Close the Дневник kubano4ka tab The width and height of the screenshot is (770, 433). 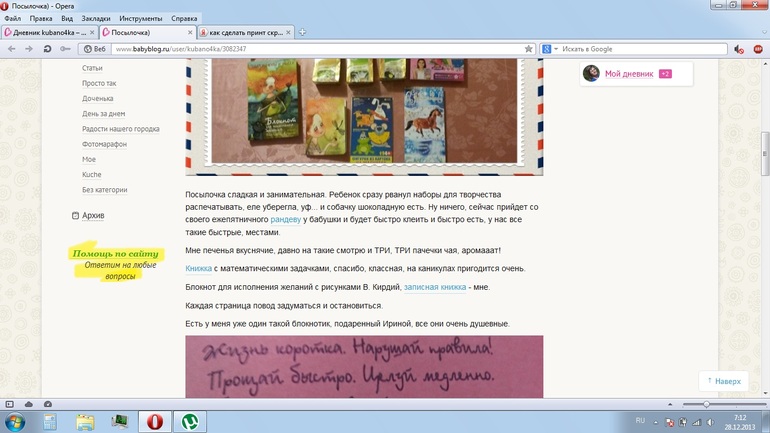[92, 32]
